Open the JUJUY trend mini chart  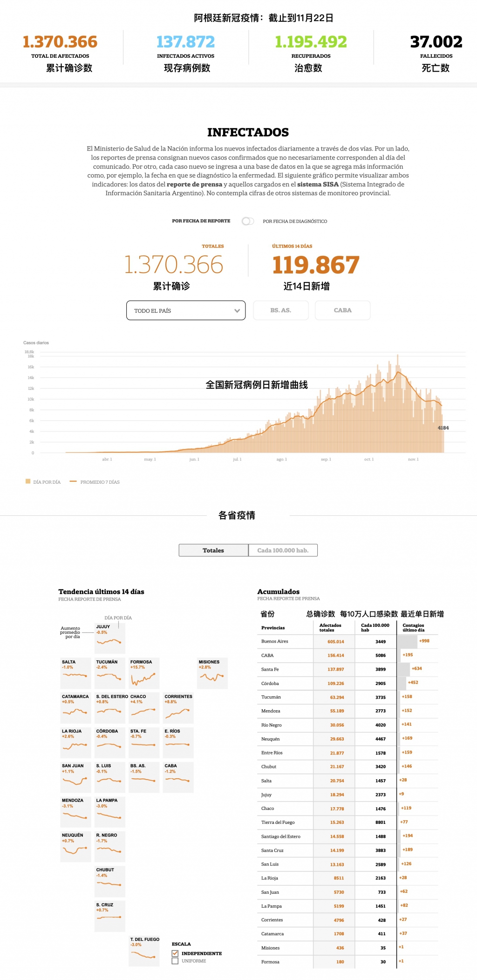tap(109, 638)
